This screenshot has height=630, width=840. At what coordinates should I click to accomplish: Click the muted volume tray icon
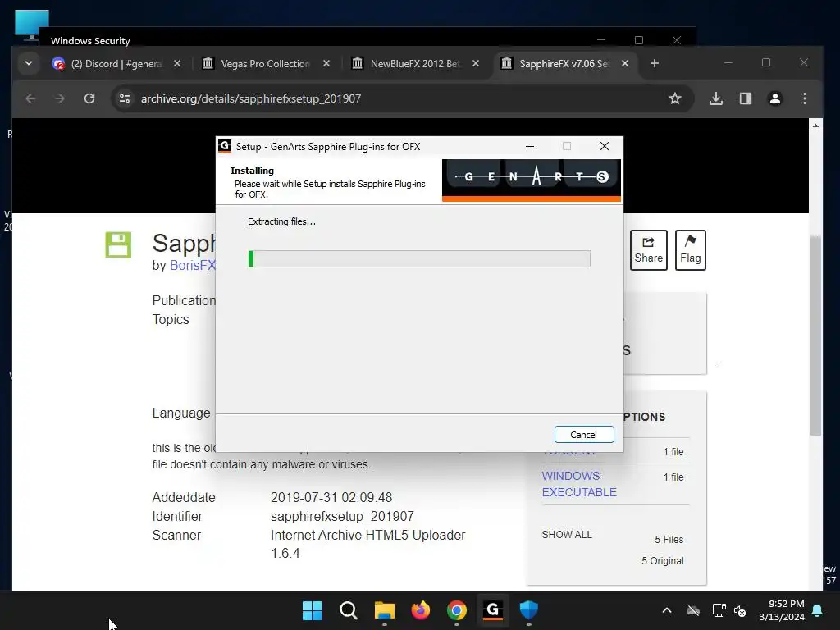point(740,610)
